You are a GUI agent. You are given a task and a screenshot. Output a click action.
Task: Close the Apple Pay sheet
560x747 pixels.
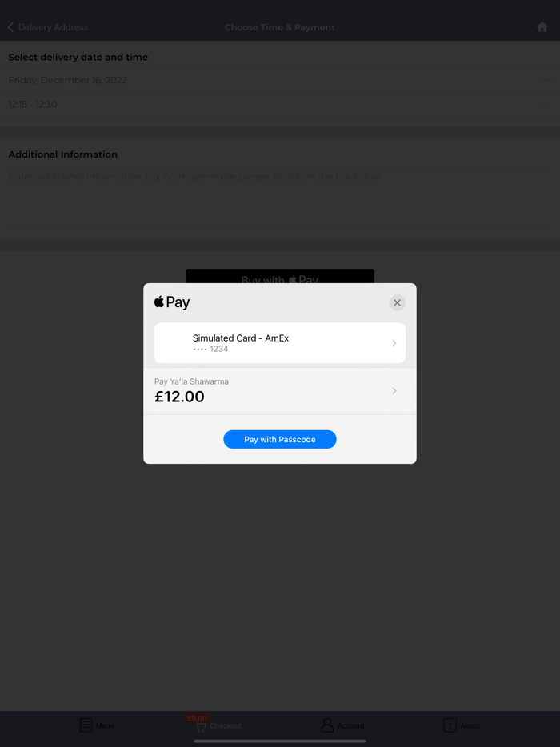pos(397,302)
